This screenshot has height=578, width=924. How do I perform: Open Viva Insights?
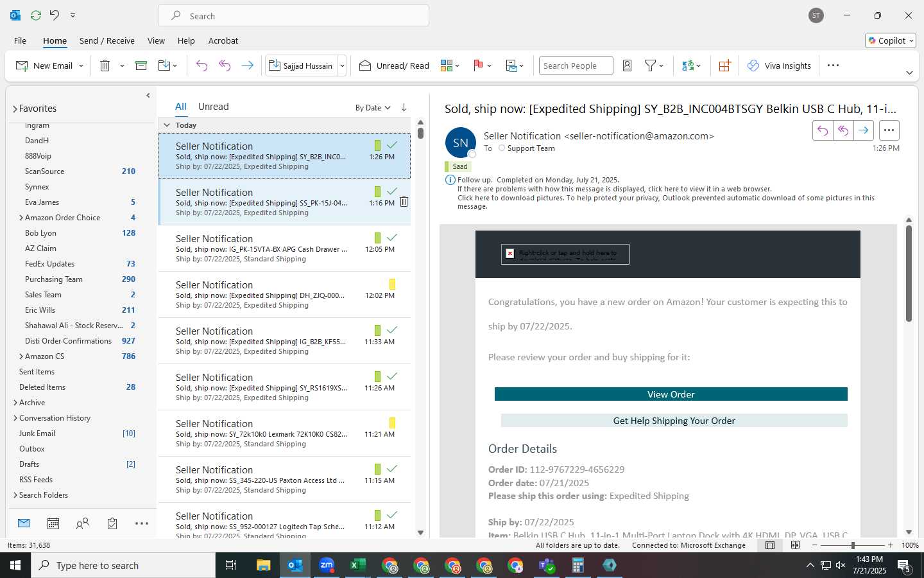[x=779, y=66]
